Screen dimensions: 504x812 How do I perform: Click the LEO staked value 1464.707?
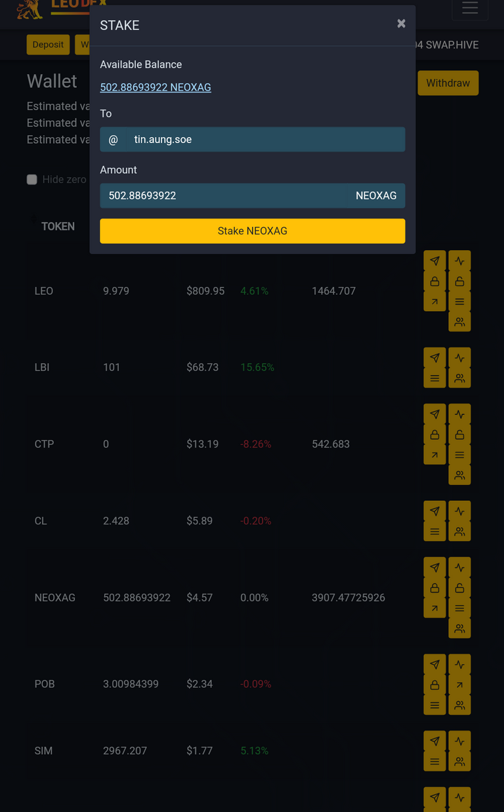click(333, 291)
